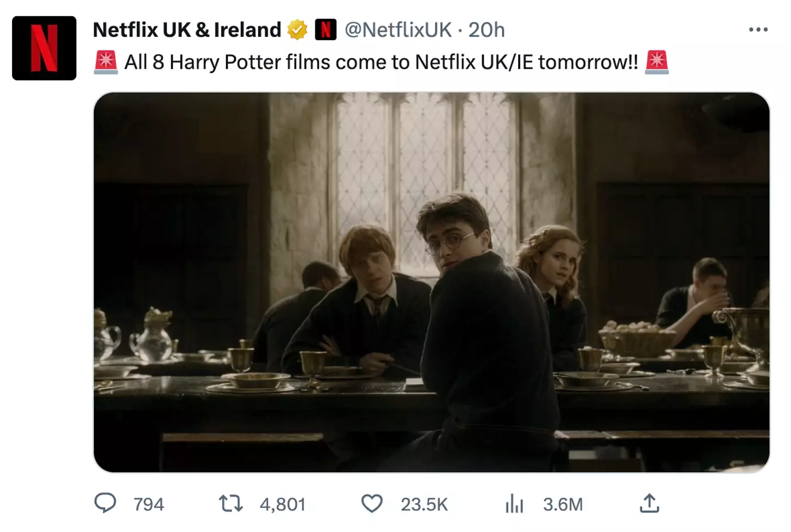Click the 3.6M views count
Viewport: 791px width, 532px height.
pyautogui.click(x=562, y=504)
